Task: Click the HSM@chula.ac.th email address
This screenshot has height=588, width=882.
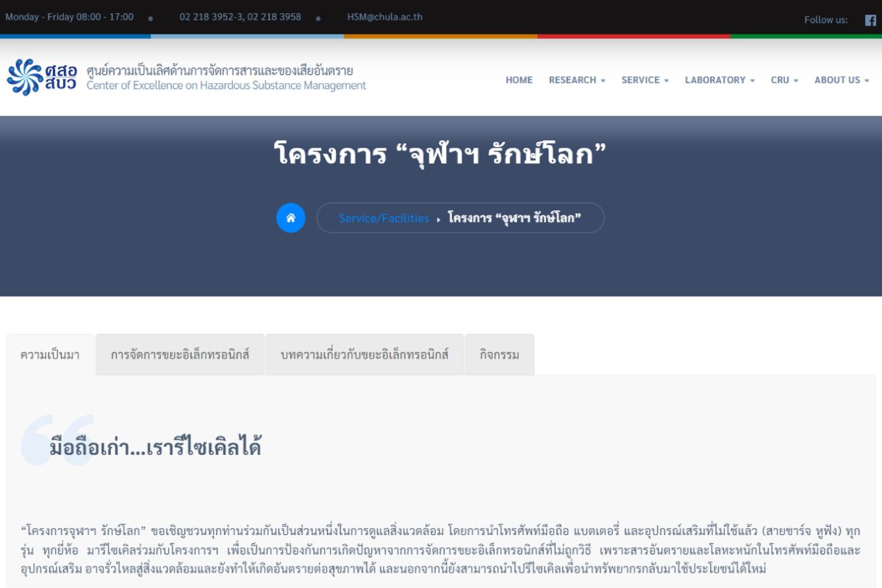Action: (x=384, y=17)
